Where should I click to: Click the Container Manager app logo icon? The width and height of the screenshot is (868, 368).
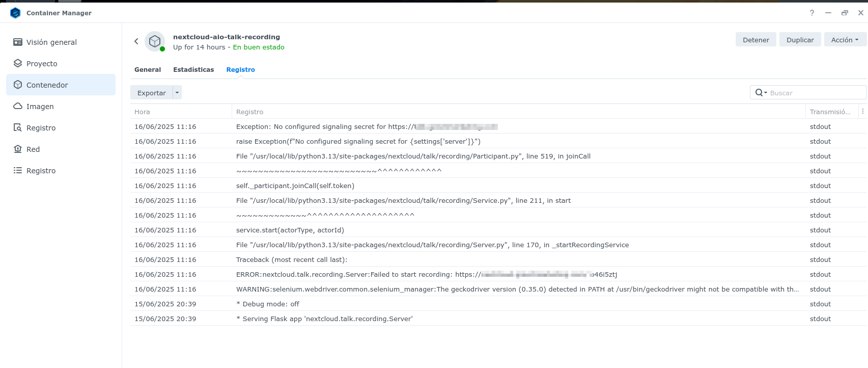15,13
